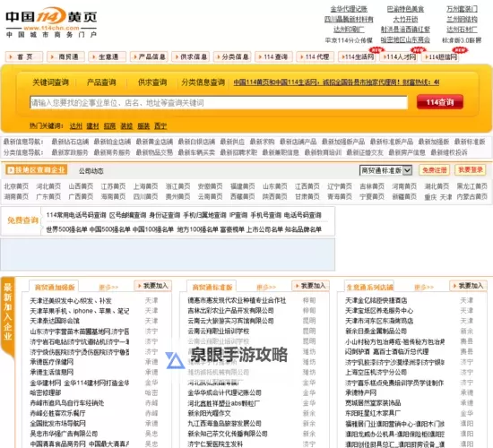Switch to the 分类信息查询 search tab
493x448 pixels.
point(203,82)
